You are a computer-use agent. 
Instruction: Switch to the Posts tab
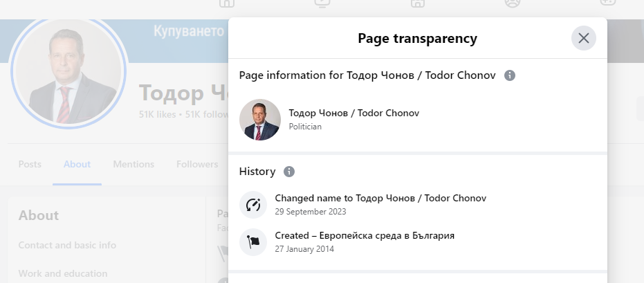tap(30, 164)
